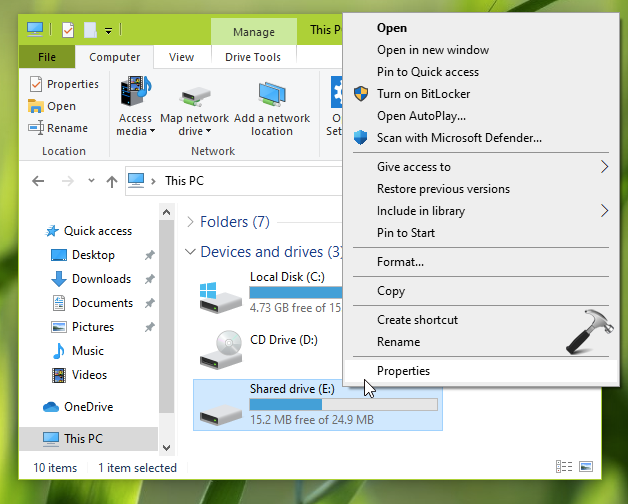Expand the Give access to submenu

pos(481,167)
